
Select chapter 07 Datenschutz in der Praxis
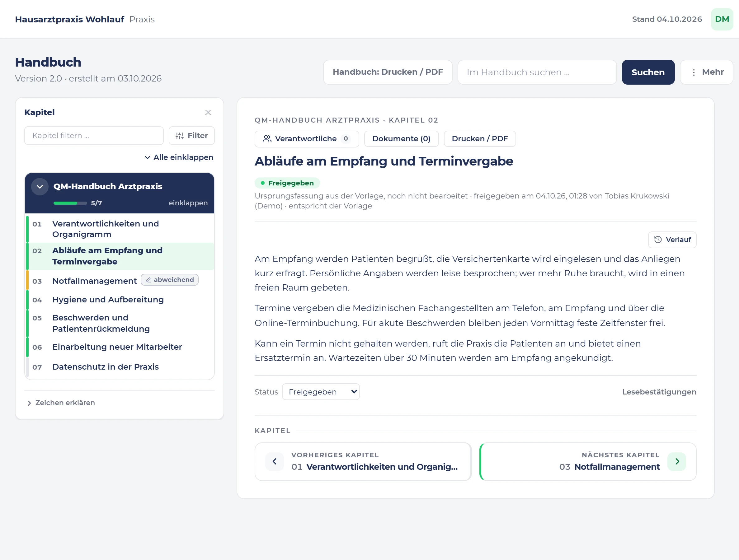(x=120, y=367)
